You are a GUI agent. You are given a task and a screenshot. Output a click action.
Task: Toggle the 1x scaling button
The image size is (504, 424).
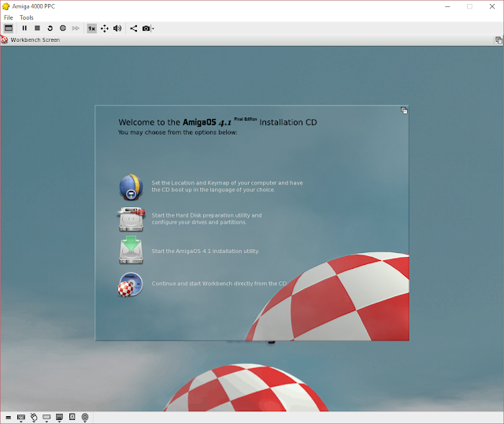91,28
